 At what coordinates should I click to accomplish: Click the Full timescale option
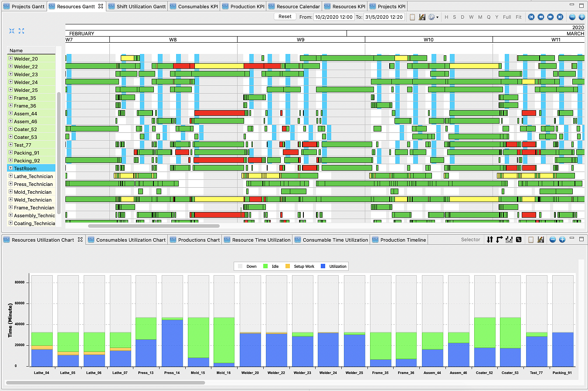tap(507, 17)
